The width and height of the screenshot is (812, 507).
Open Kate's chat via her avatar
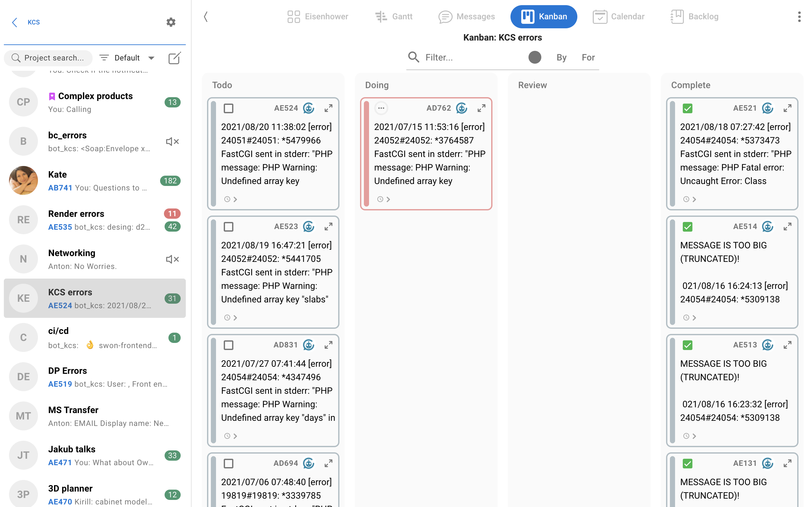click(x=23, y=180)
